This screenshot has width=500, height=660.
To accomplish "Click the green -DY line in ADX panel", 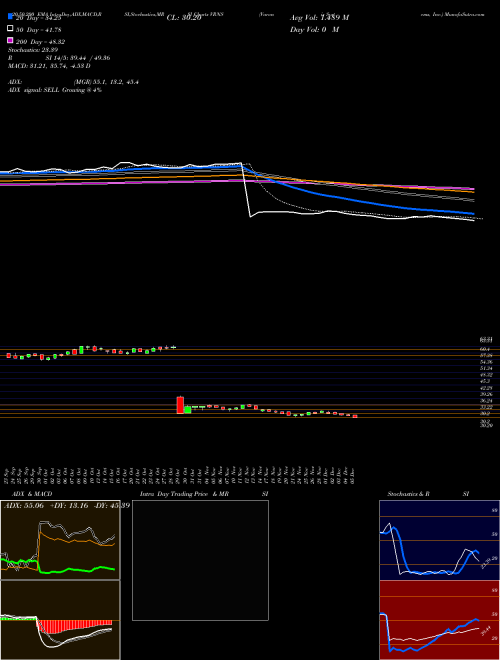I will click(67, 570).
